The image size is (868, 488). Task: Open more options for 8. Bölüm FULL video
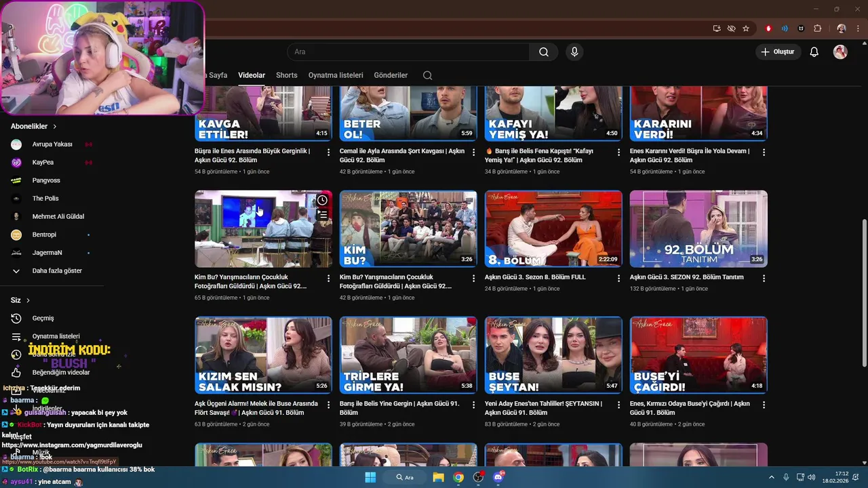pyautogui.click(x=618, y=279)
